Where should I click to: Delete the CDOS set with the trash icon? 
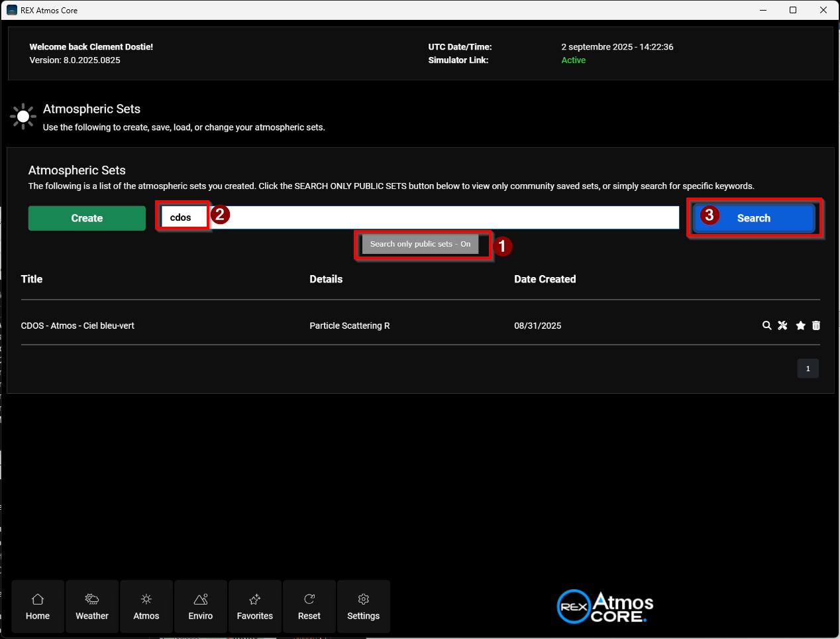coord(816,325)
